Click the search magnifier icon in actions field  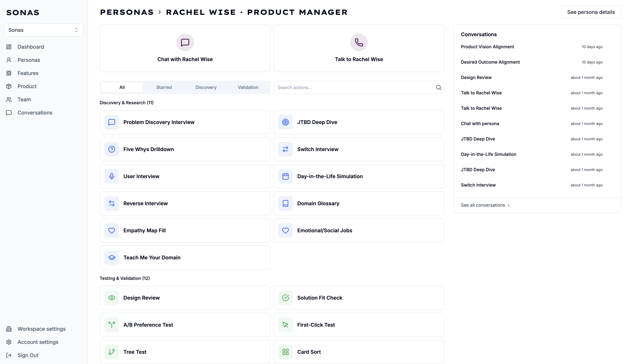pos(438,87)
